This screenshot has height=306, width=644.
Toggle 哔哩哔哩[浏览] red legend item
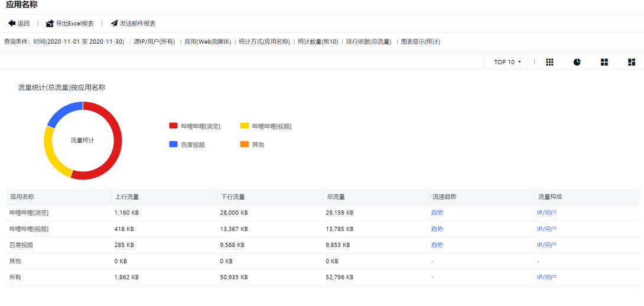[194, 126]
